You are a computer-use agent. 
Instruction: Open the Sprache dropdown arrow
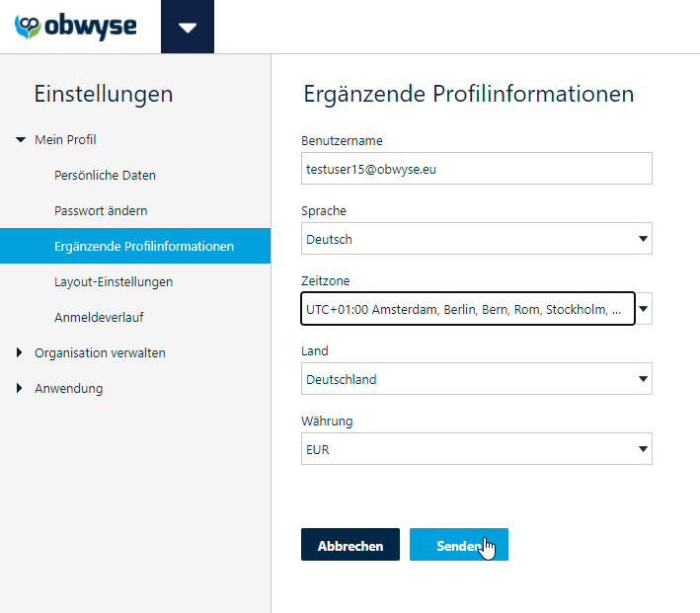[643, 239]
